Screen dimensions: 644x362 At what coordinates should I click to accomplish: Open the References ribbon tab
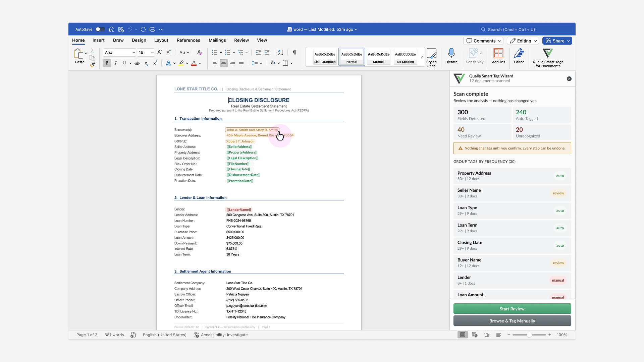pos(189,40)
